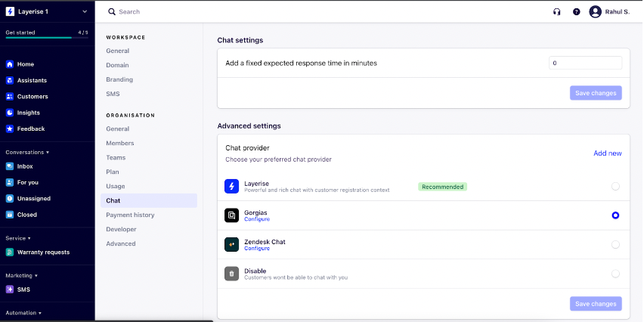Open help question mark icon

pyautogui.click(x=577, y=12)
